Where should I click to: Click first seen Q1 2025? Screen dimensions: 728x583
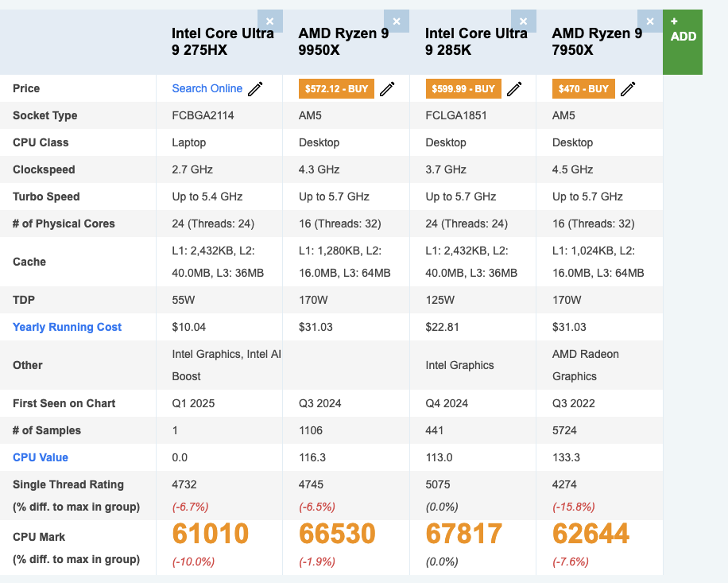click(x=193, y=403)
